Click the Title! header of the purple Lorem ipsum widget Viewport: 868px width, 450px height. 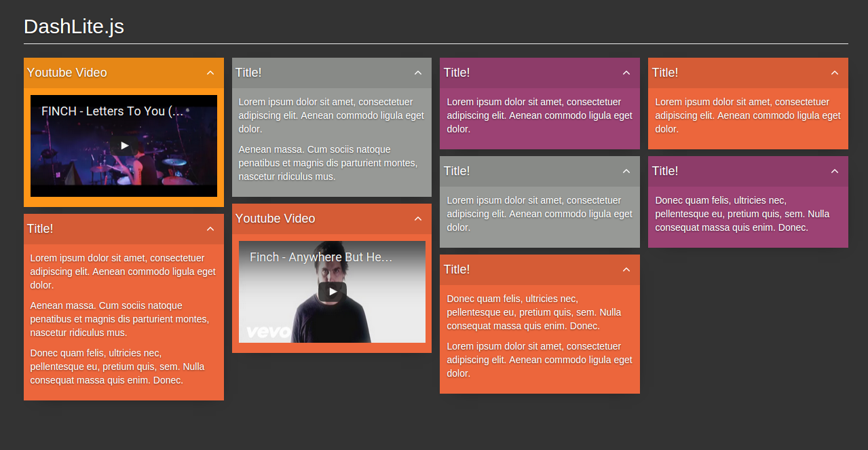pos(457,73)
